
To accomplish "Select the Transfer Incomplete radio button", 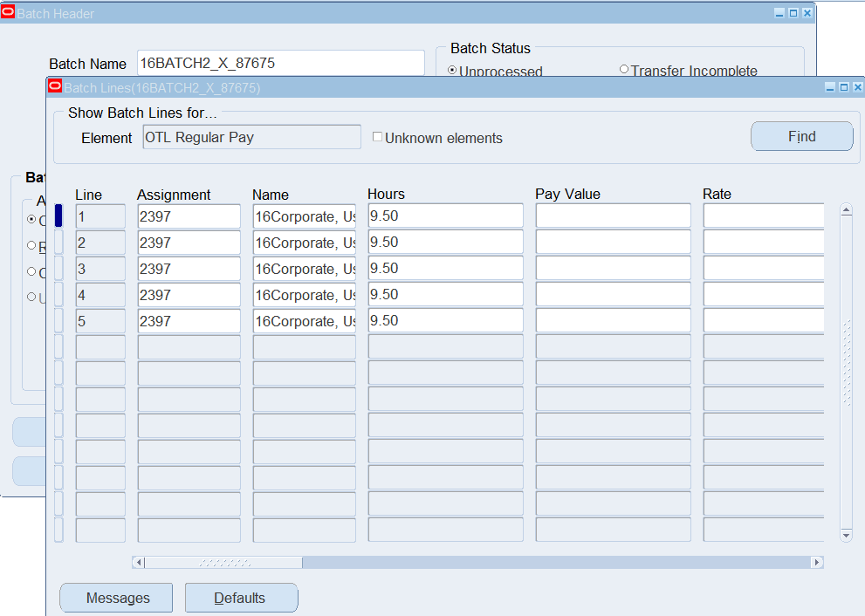I will click(624, 70).
